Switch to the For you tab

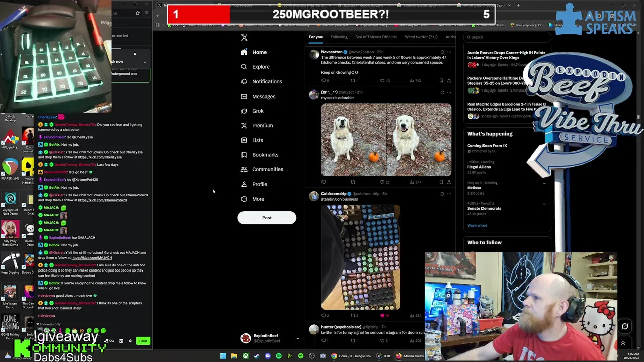coord(315,37)
